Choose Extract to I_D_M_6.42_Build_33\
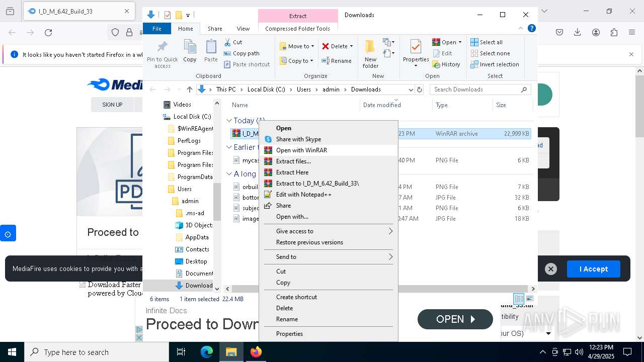644x362 pixels. 329,184
